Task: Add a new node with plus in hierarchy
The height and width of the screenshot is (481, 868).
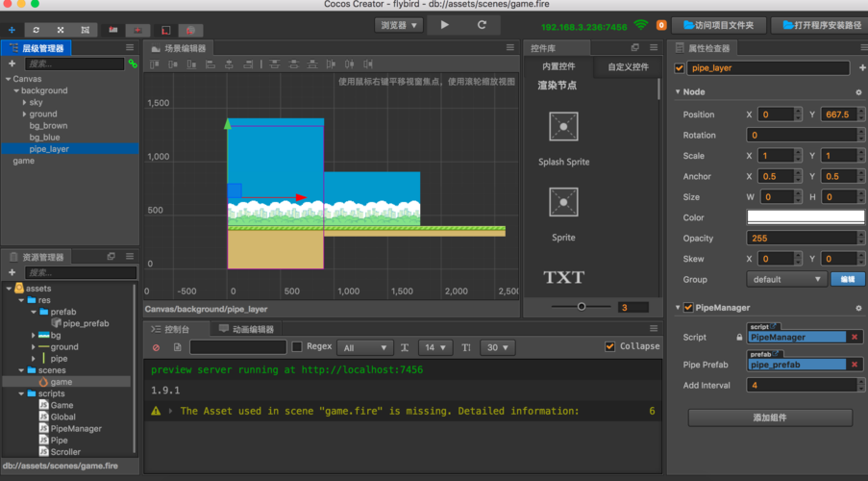Action: tap(12, 63)
